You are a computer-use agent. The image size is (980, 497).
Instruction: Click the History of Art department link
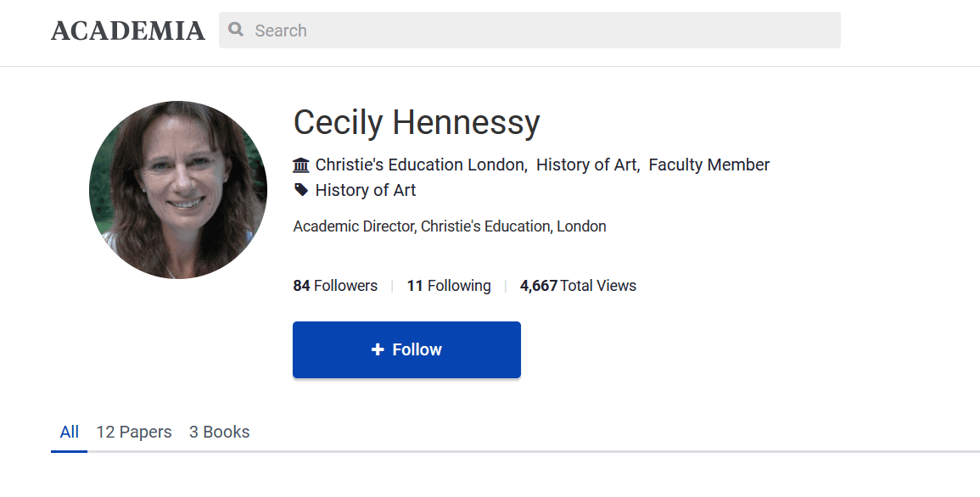click(586, 165)
